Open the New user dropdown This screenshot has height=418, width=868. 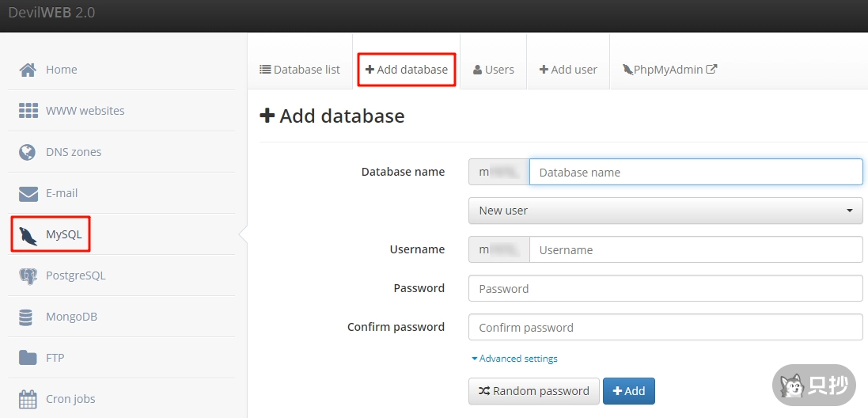click(665, 211)
